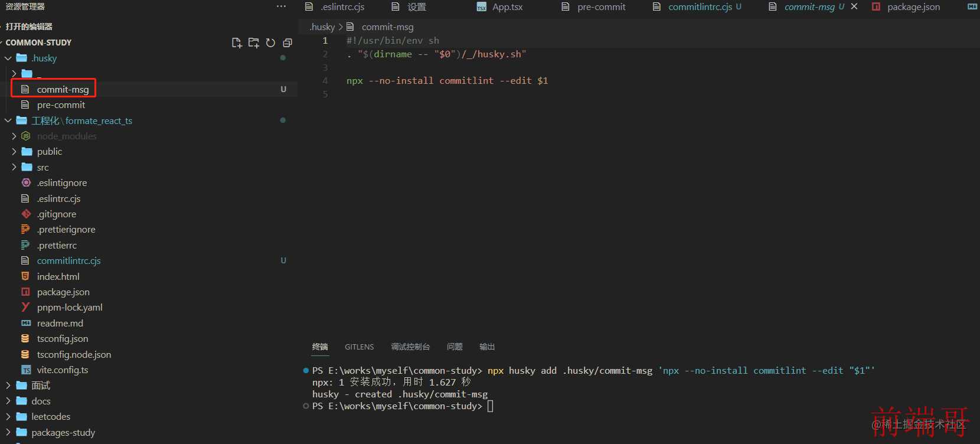Open the GITLENS panel tab
This screenshot has width=980, height=444.
click(360, 347)
